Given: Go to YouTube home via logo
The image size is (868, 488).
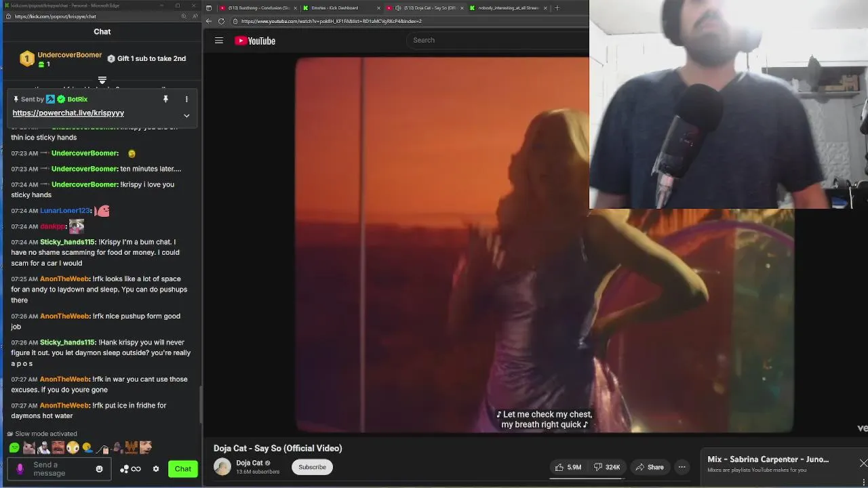Looking at the screenshot, I should [255, 41].
